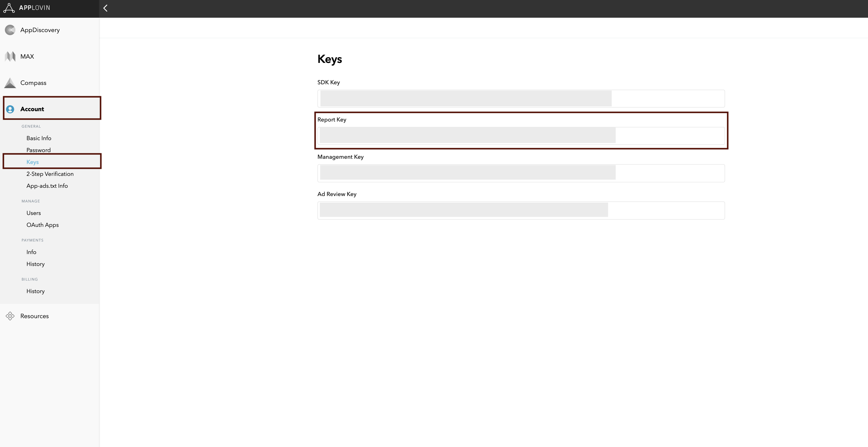Expand the Compass section label

coord(33,83)
